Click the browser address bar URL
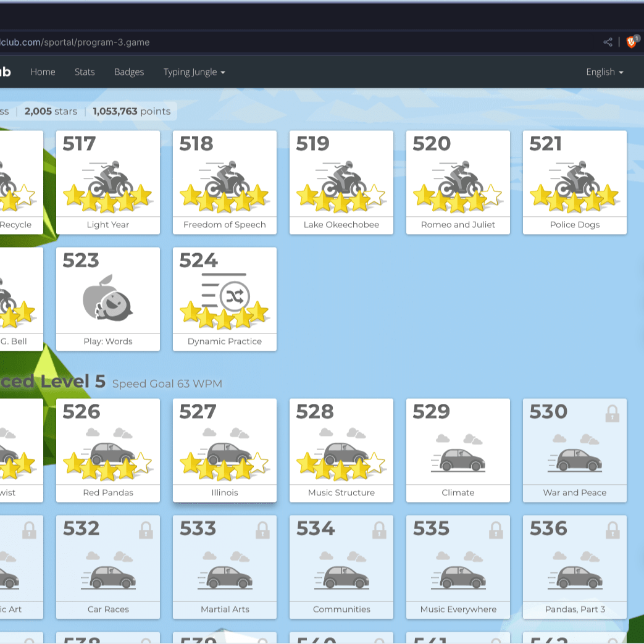The height and width of the screenshot is (644, 644). [75, 43]
